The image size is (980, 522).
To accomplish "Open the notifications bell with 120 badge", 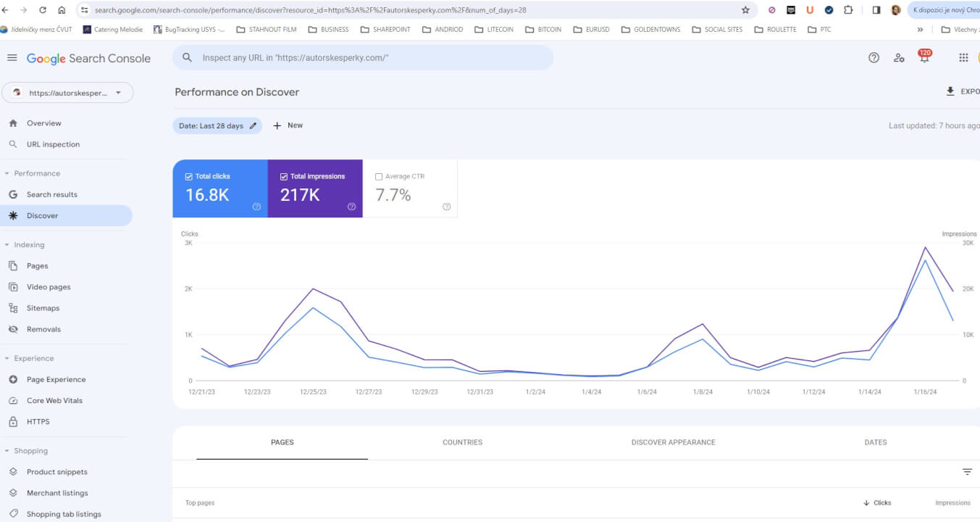I will click(x=924, y=57).
